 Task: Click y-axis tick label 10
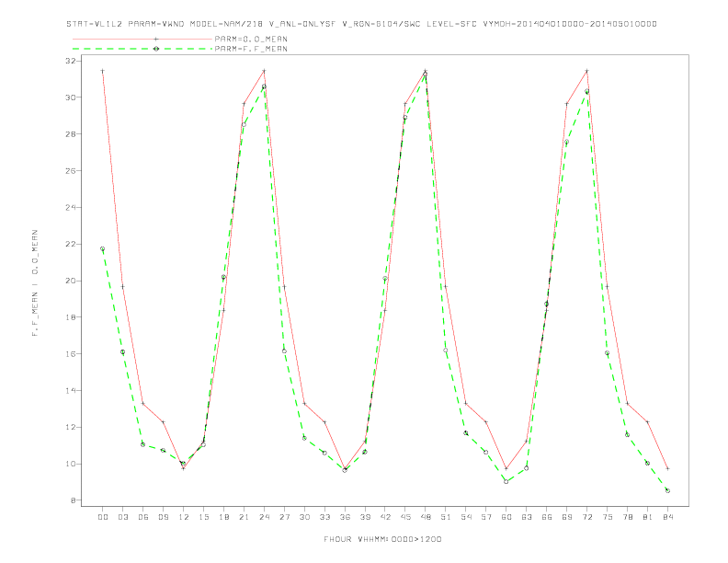click(71, 464)
